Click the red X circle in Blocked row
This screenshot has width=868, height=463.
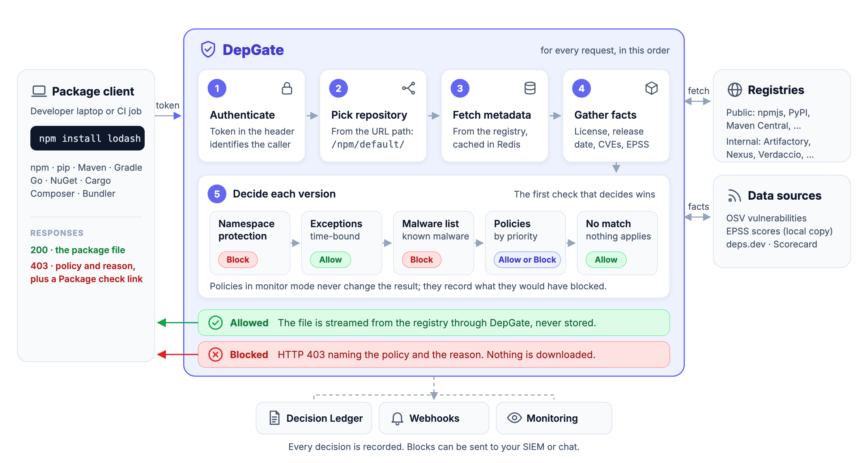click(216, 354)
